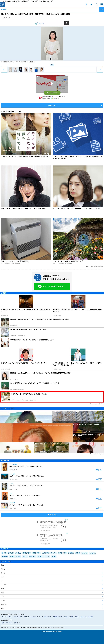The height and width of the screenshot is (644, 104).
Task: Expand the ブック category row
Action: [x=52, y=596]
